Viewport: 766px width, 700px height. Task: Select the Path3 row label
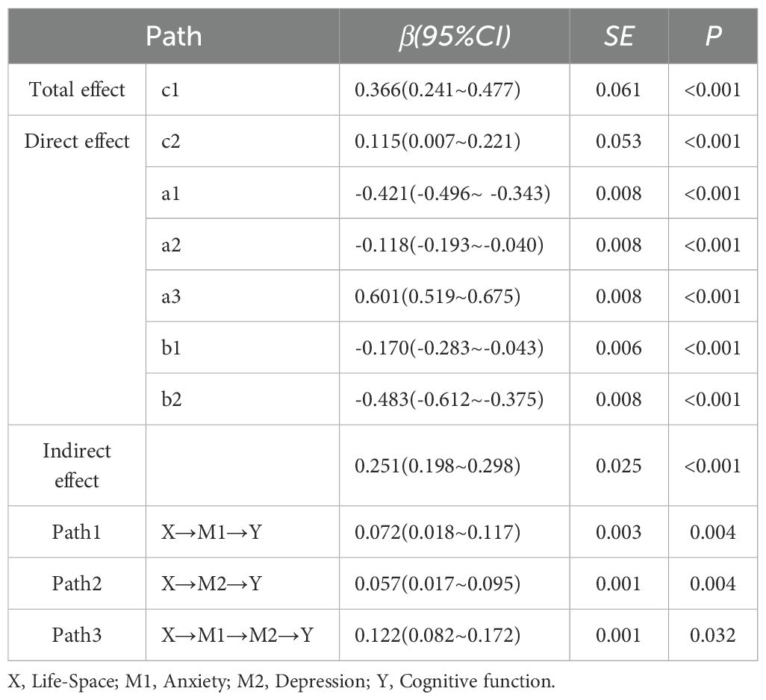point(77,635)
